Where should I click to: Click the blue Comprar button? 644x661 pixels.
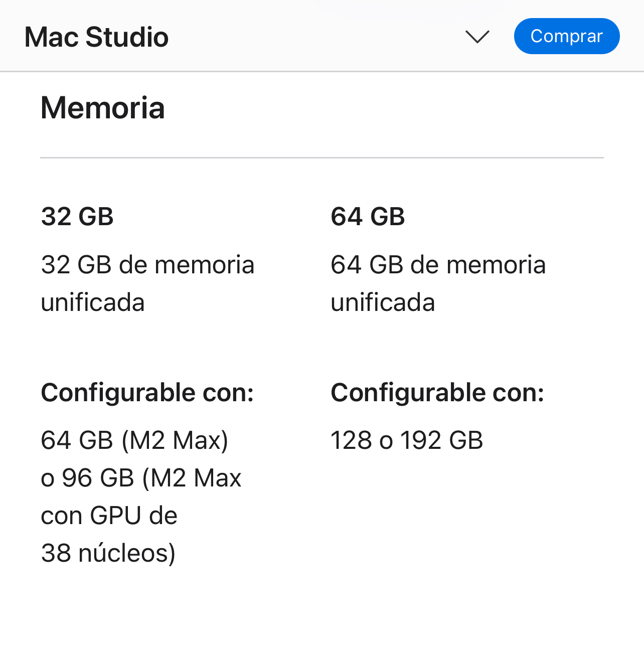tap(567, 36)
